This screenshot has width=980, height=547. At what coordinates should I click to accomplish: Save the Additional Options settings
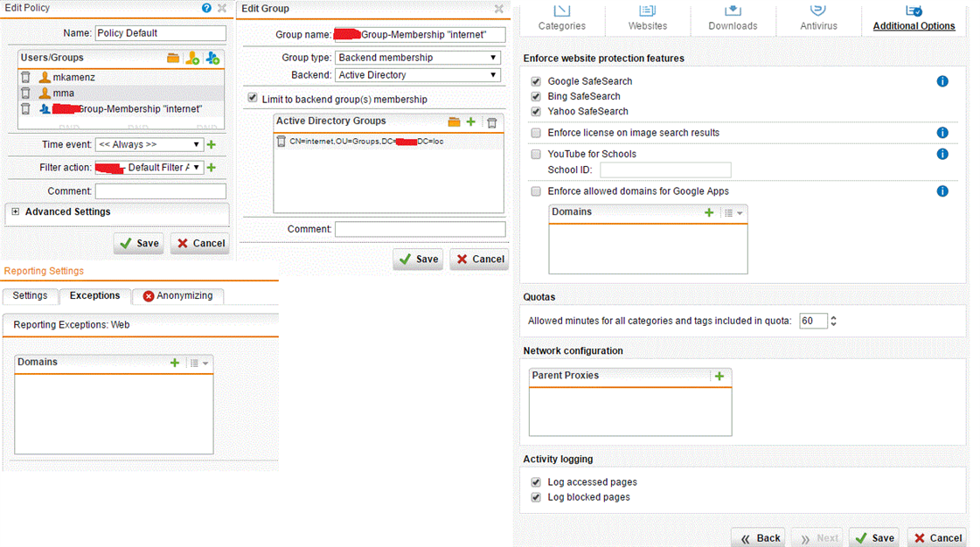[874, 537]
